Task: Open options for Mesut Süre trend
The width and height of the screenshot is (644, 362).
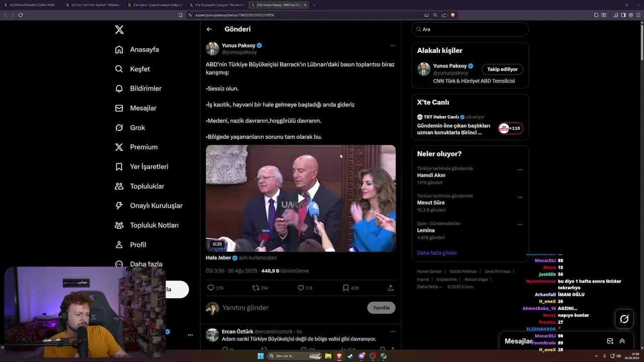Action: 520,197
